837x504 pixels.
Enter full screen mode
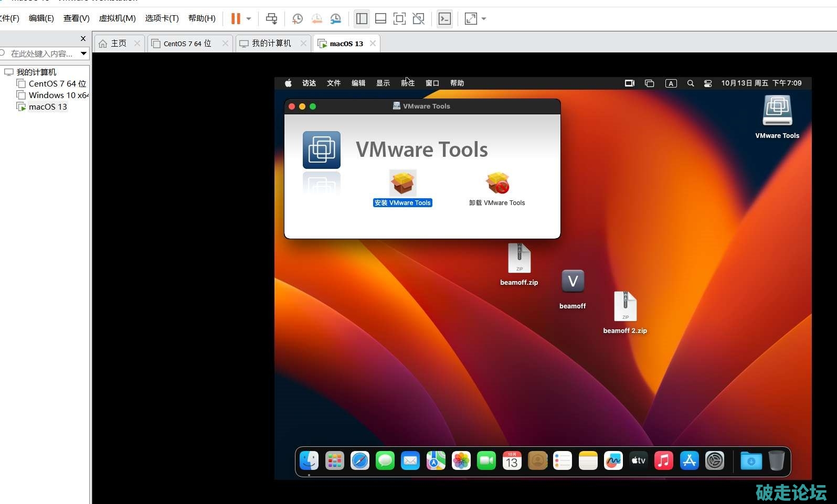click(x=399, y=19)
